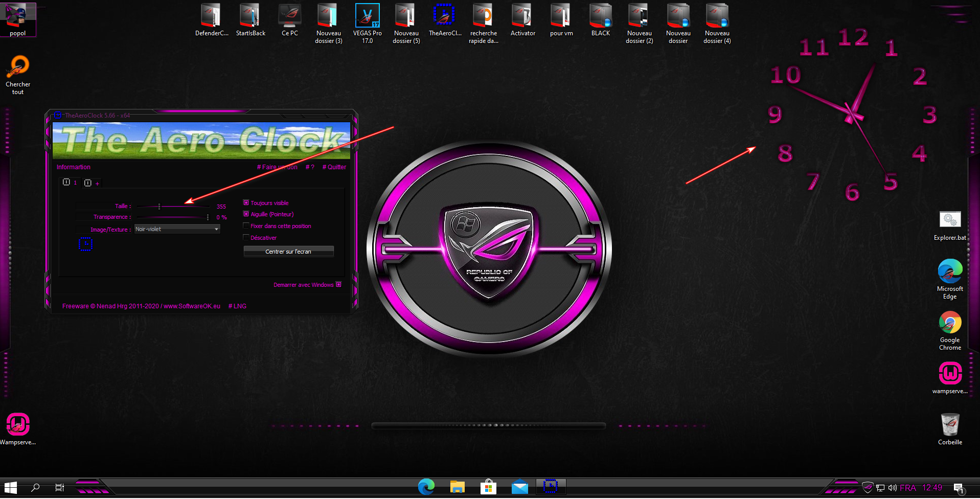Click the # Quitter link
Image resolution: width=980 pixels, height=499 pixels.
(334, 167)
